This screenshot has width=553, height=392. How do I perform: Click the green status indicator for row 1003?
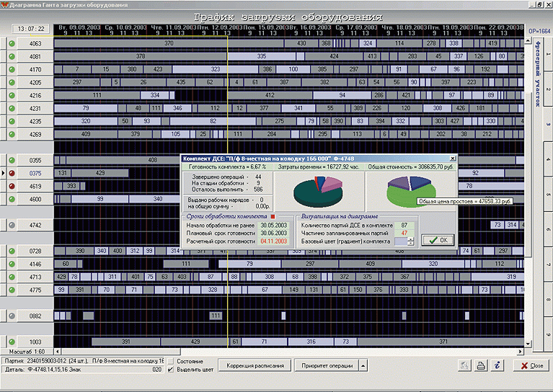tap(12, 342)
